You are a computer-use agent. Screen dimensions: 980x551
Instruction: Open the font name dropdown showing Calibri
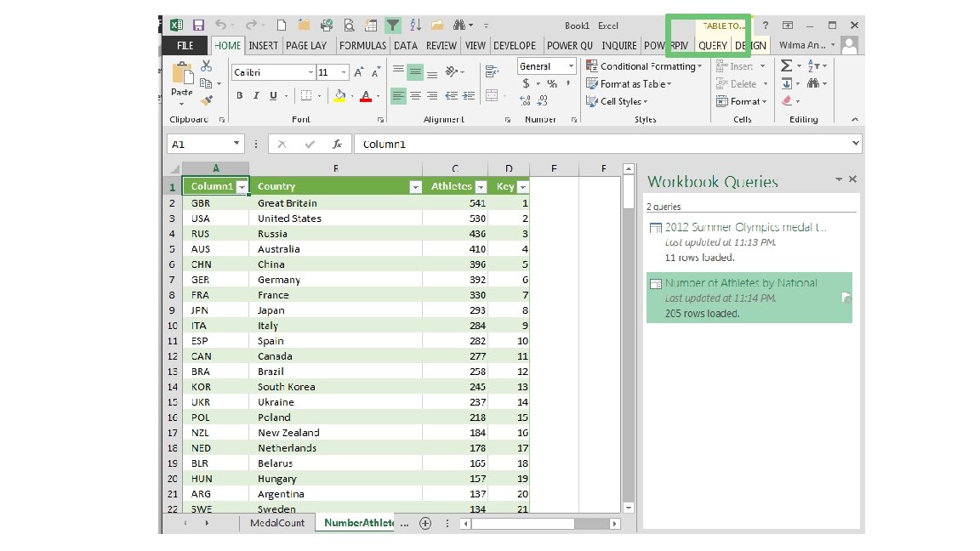[x=311, y=72]
